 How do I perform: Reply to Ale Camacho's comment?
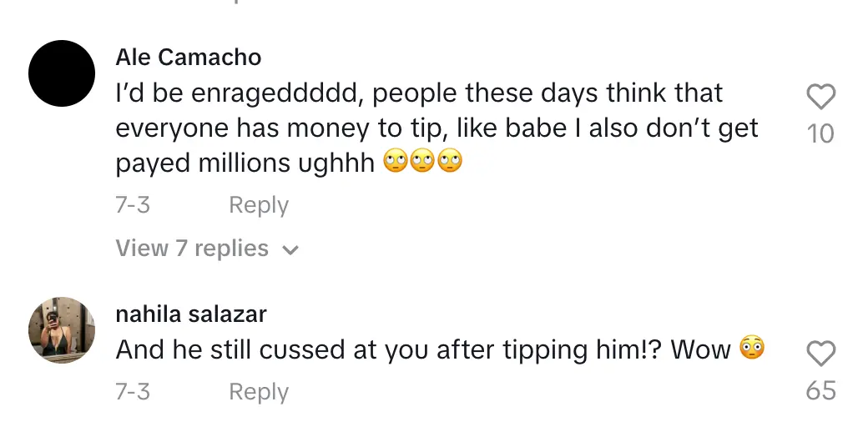[258, 204]
